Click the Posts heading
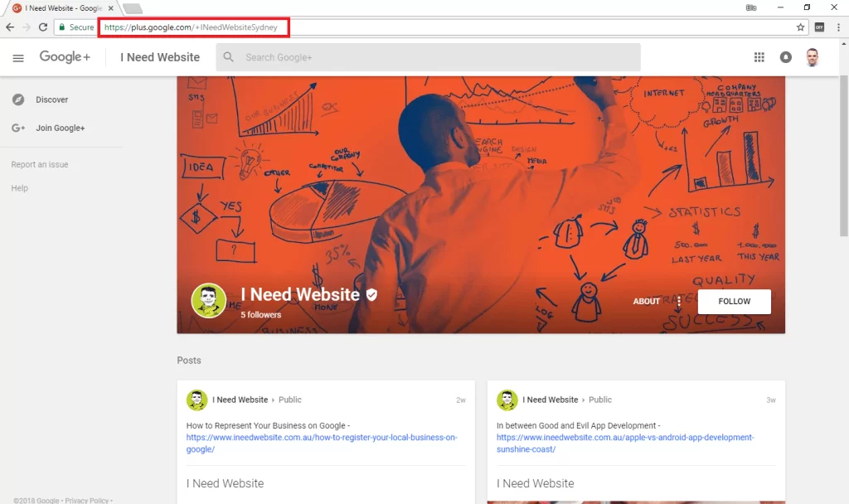Screen dimensions: 849x504 point(189,361)
